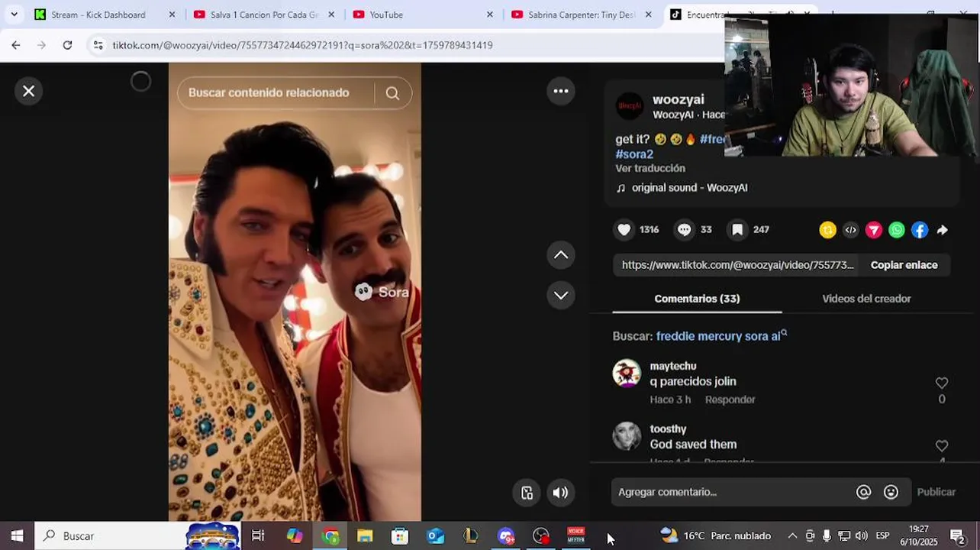This screenshot has height=550, width=980.
Task: Toggle auto-scroll icon beside the volume button
Action: pos(527,493)
